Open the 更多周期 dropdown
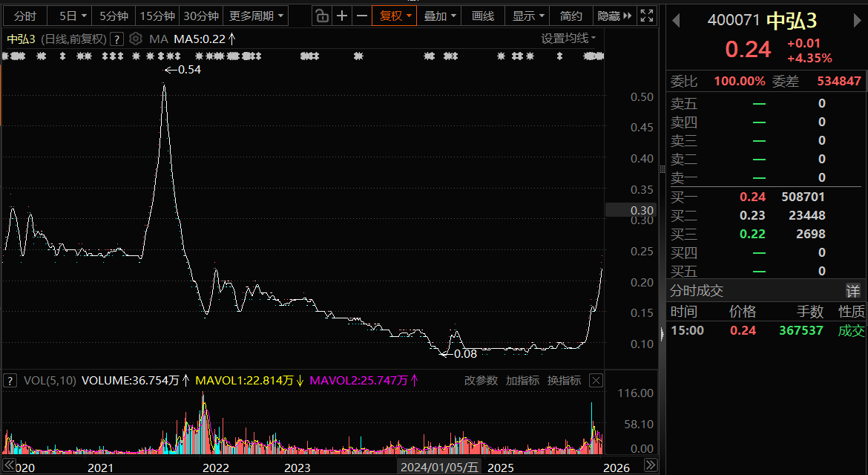868x475 pixels. pos(256,16)
